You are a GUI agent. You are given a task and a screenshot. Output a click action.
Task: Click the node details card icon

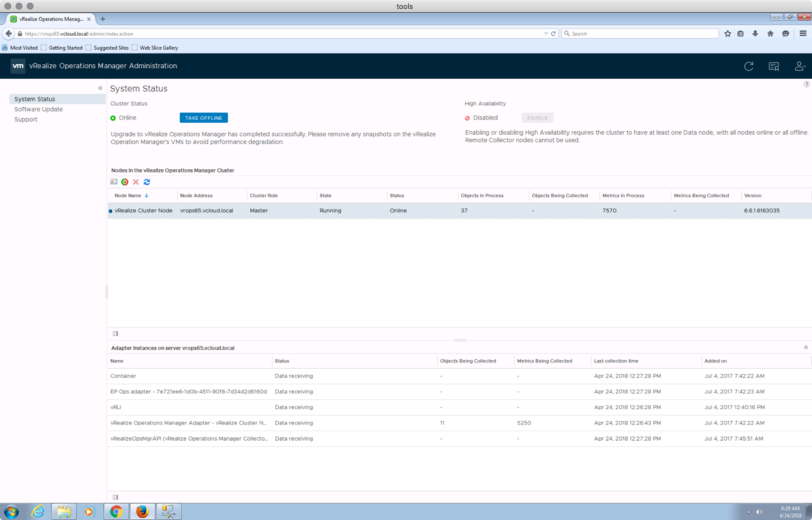tap(114, 182)
